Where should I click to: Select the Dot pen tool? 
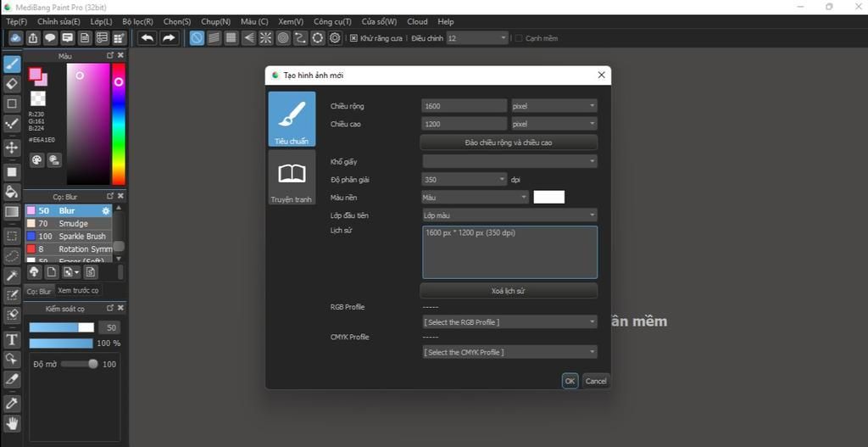click(12, 124)
